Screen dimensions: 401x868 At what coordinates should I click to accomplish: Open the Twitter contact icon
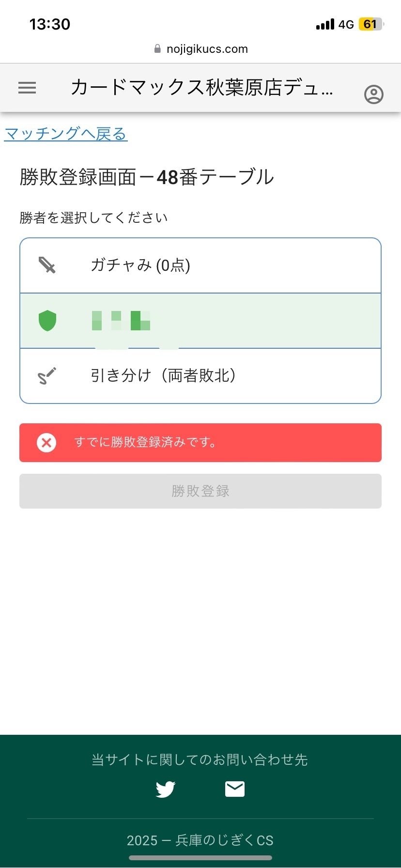[x=166, y=789]
